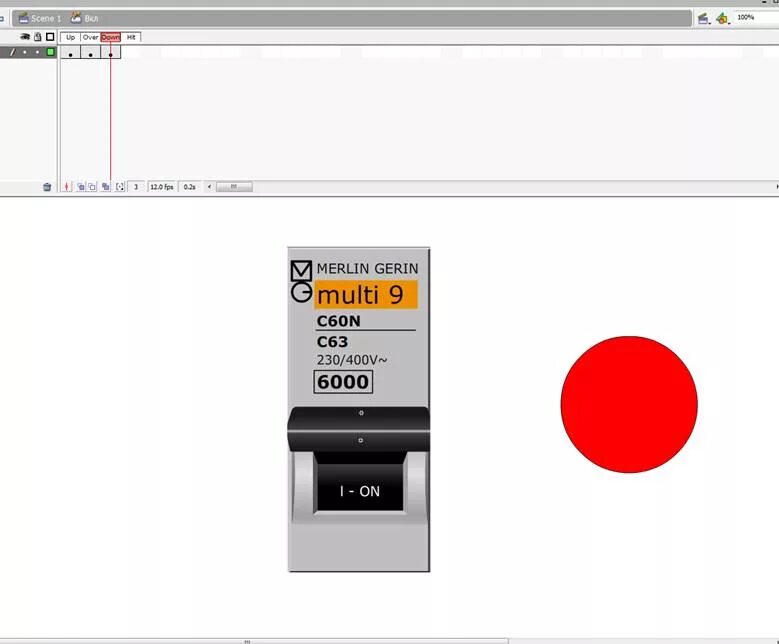Go back to Scene 1
The width and height of the screenshot is (779, 644).
coord(40,18)
